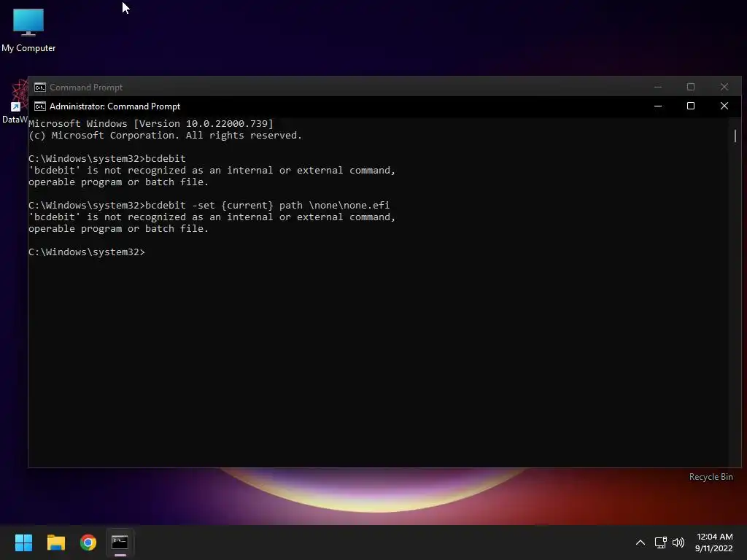Close the background Command Prompt window
The height and width of the screenshot is (560, 747).
724,87
